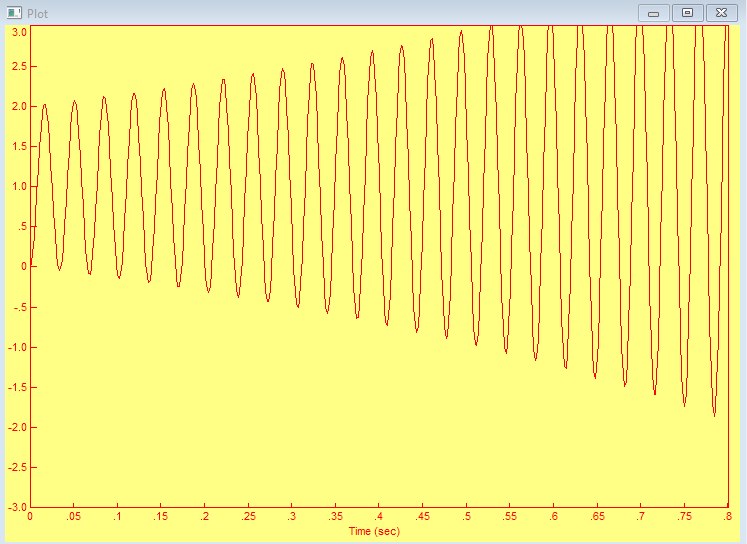
Task: Click the .7 tick on the time axis
Action: (x=640, y=517)
